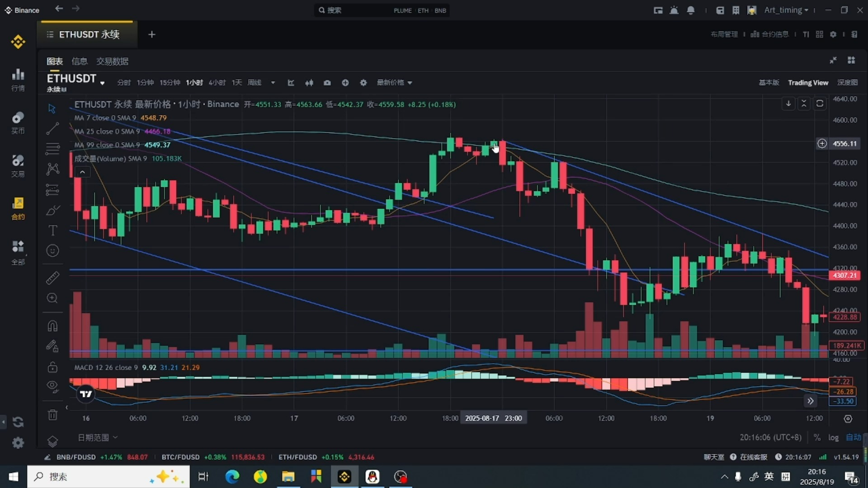
Task: Open the Fibonacci horizontal lines tool
Action: (52, 149)
